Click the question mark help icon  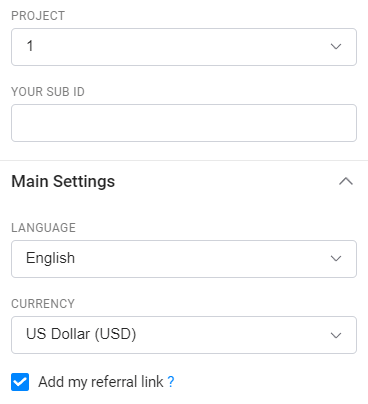pyautogui.click(x=171, y=382)
